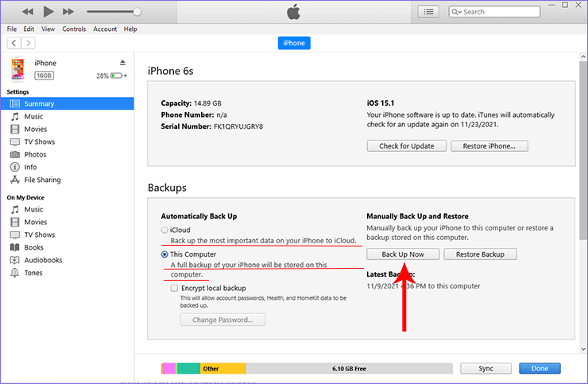This screenshot has height=384, width=588.
Task: Open the View menu
Action: coord(48,29)
